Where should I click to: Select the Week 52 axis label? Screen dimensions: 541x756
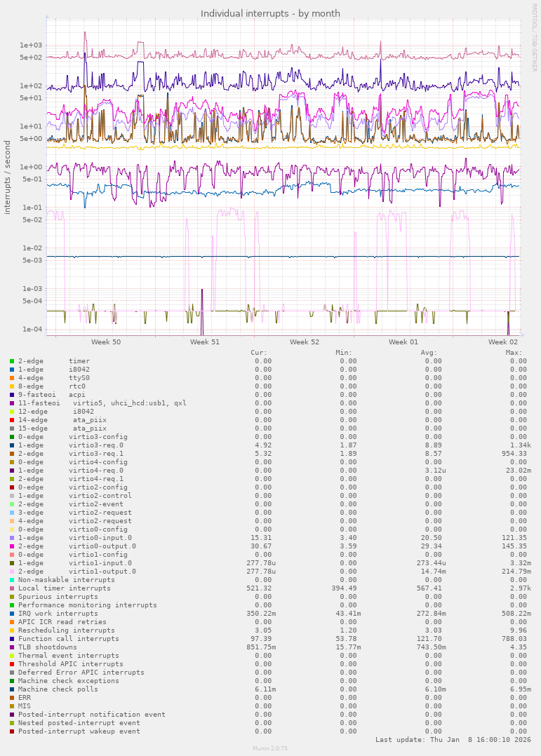305,342
